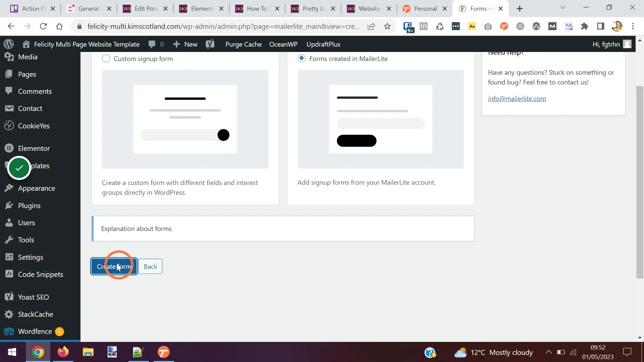Open a new browser tab

click(520, 9)
